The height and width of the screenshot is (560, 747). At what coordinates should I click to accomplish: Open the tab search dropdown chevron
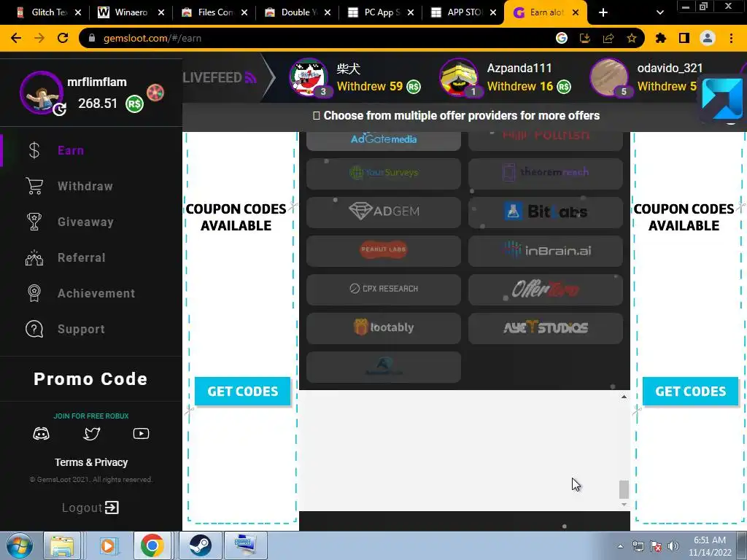659,13
